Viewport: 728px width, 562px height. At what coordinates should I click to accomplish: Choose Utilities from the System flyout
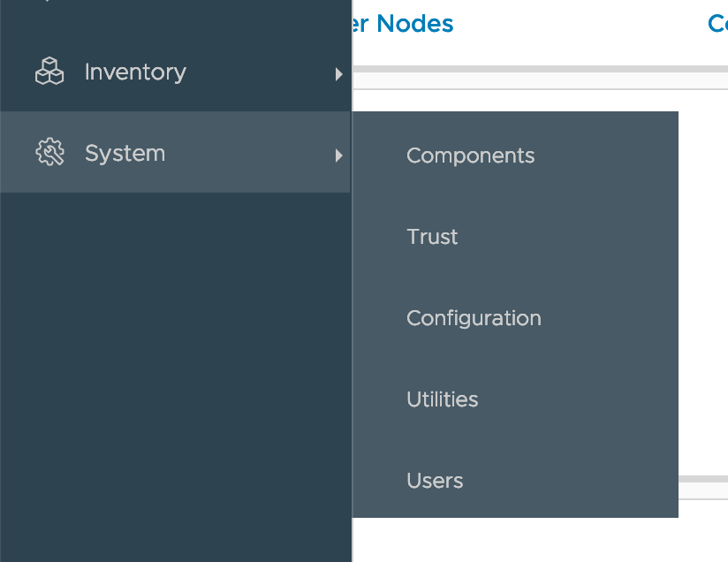(442, 399)
